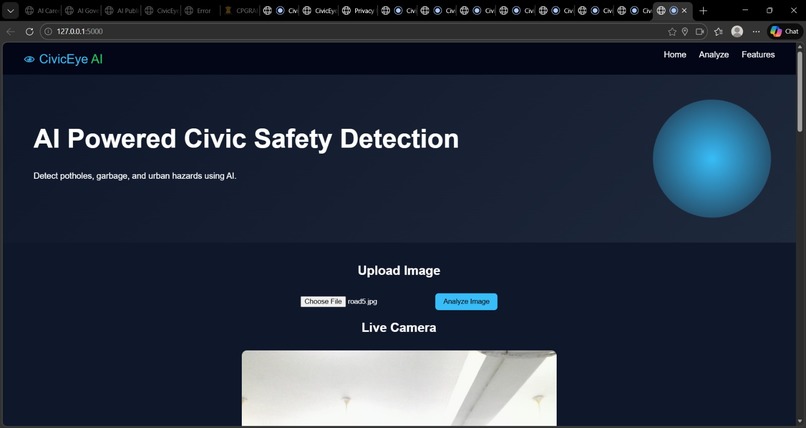
Task: Open camera permission icon in address bar
Action: pos(699,31)
